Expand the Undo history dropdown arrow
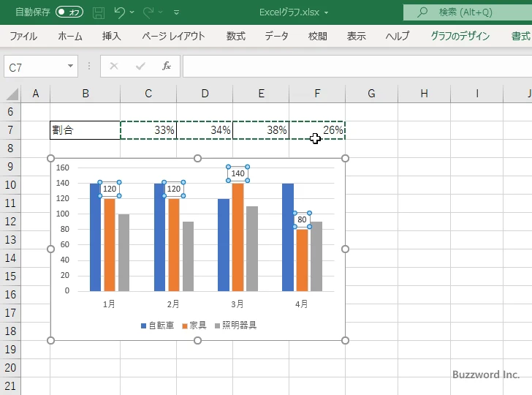The width and height of the screenshot is (532, 395). click(x=134, y=12)
